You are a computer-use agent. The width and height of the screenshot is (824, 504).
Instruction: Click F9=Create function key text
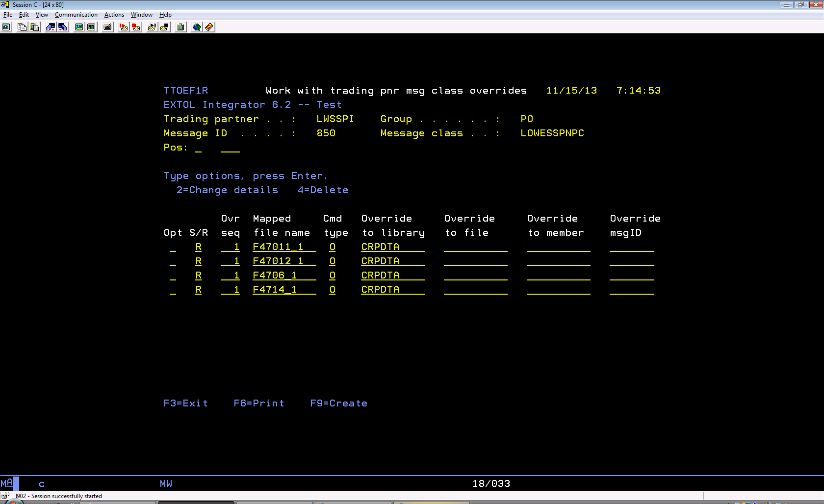(339, 403)
